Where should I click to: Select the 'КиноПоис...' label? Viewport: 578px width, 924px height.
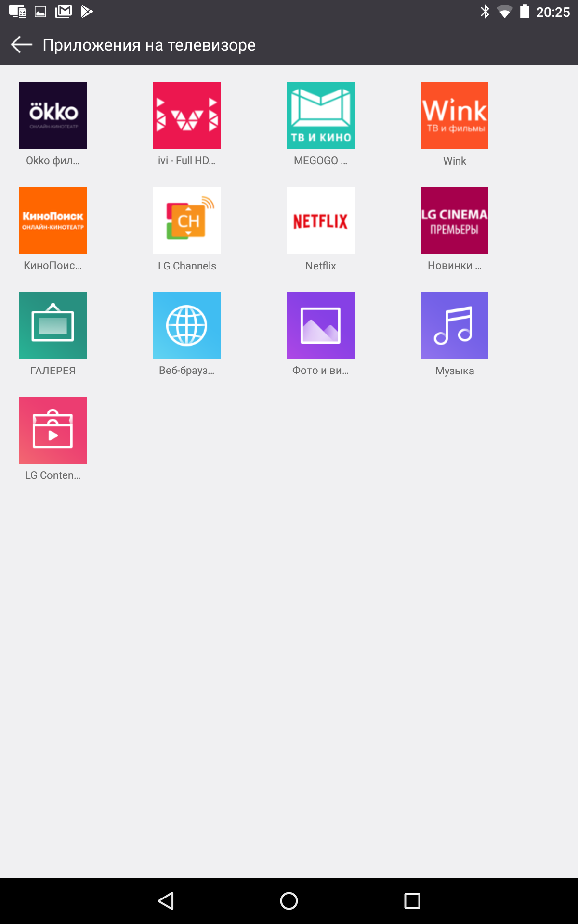[53, 266]
